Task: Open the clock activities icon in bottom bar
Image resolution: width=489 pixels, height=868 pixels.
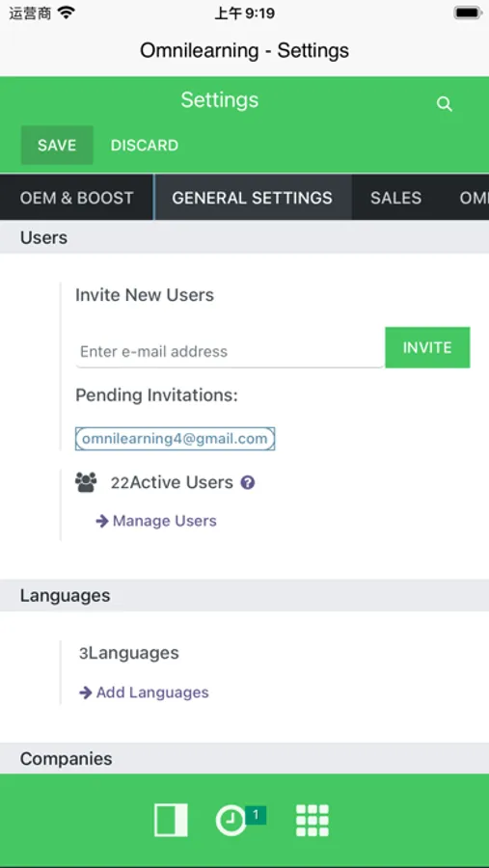Action: 231,821
